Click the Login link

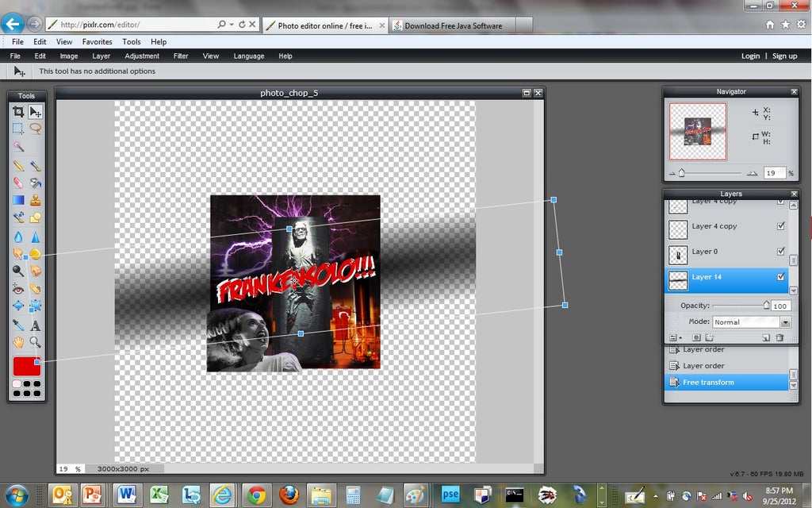[x=750, y=56]
